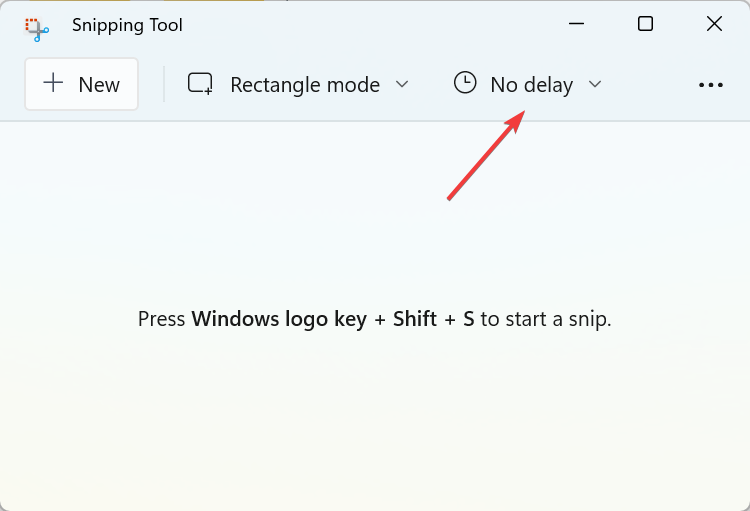Open the Rectangle mode dropdown label
The image size is (750, 511).
click(x=305, y=85)
